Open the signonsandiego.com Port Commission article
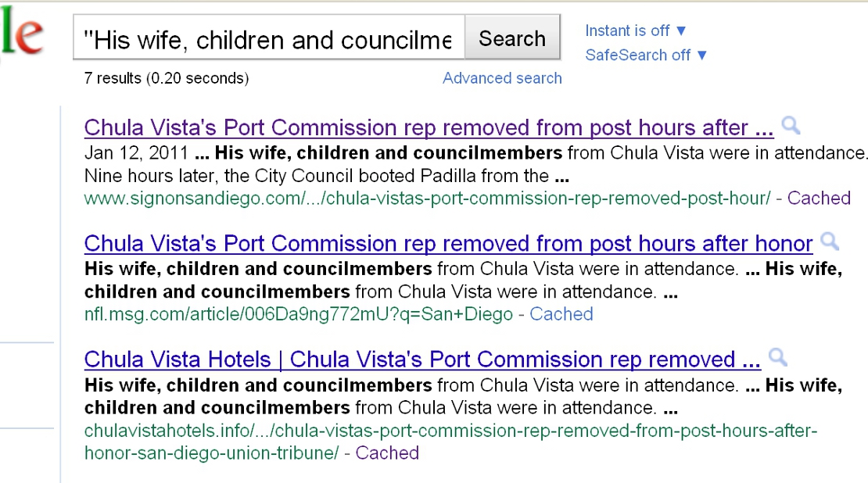 click(428, 127)
